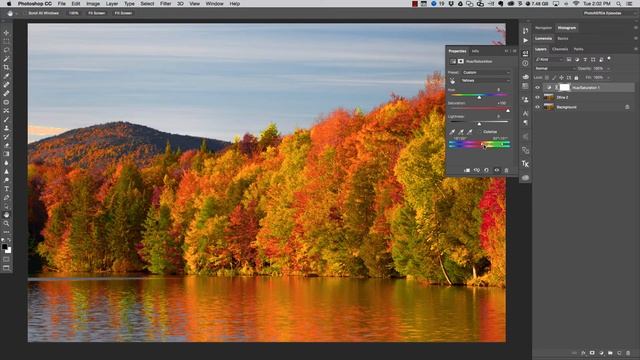Click the Hue slider handle
The height and width of the screenshot is (360, 640).
point(479,97)
